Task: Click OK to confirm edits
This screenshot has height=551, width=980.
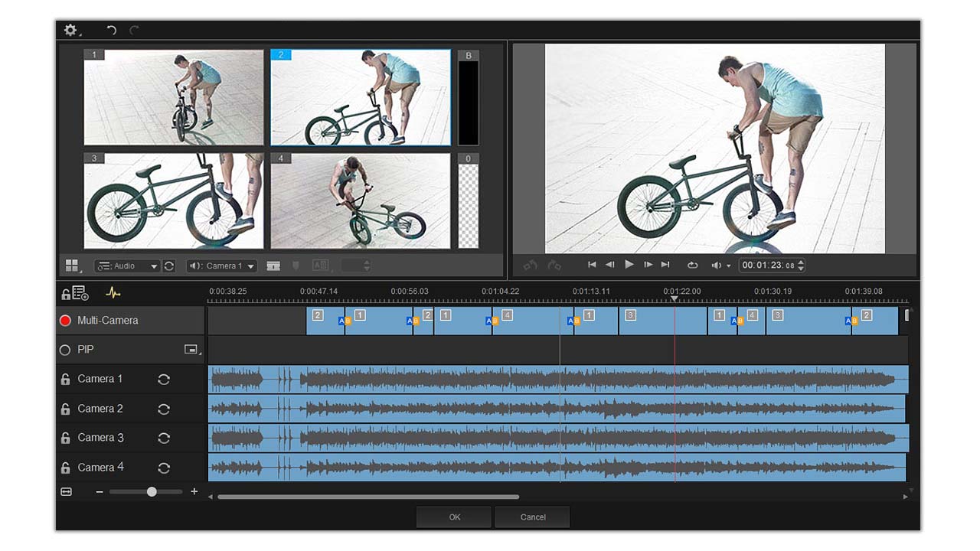Action: click(x=453, y=517)
